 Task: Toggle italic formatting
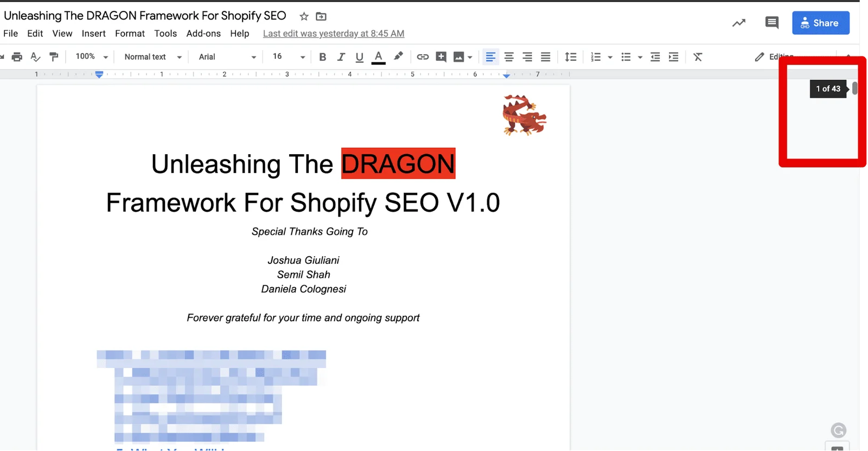coord(341,56)
